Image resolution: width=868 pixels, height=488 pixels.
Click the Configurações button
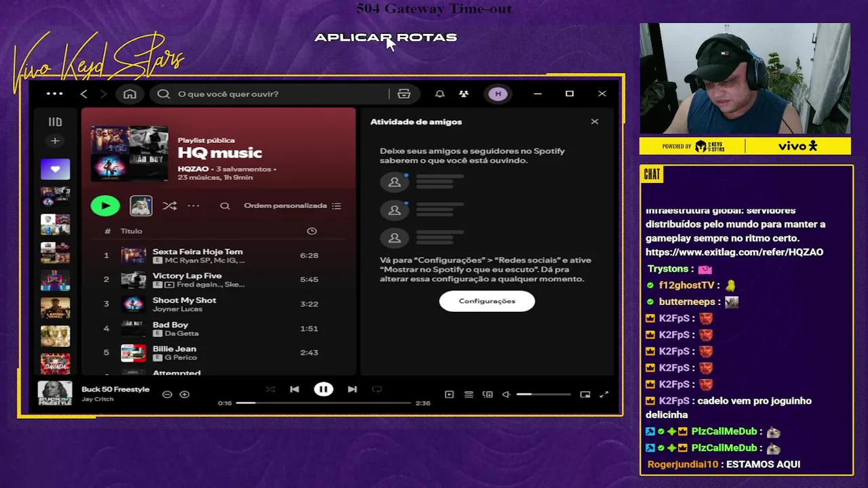[x=487, y=301]
